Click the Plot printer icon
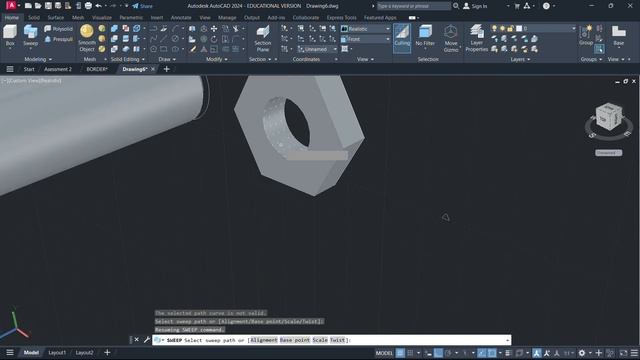The height and width of the screenshot is (360, 640). [x=88, y=6]
